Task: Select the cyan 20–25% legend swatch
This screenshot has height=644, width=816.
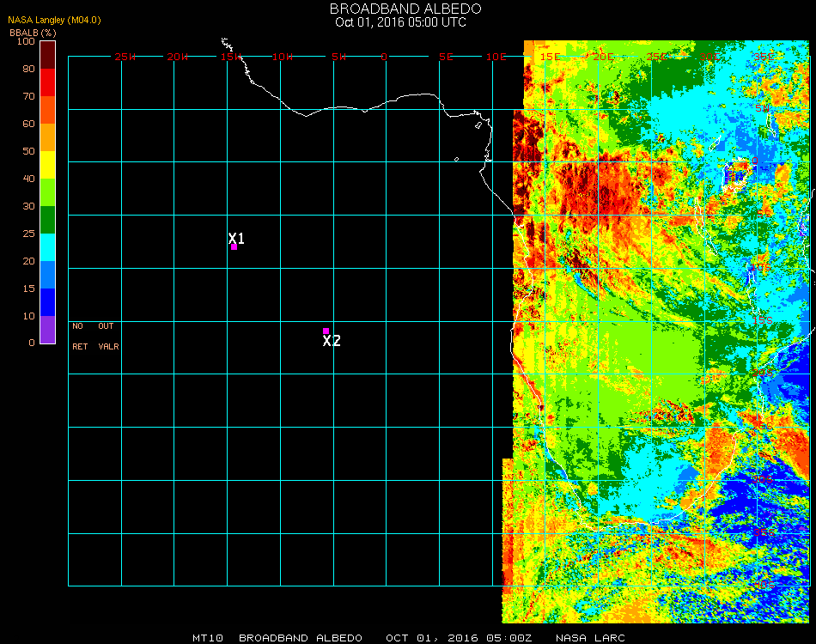Action: coord(48,246)
